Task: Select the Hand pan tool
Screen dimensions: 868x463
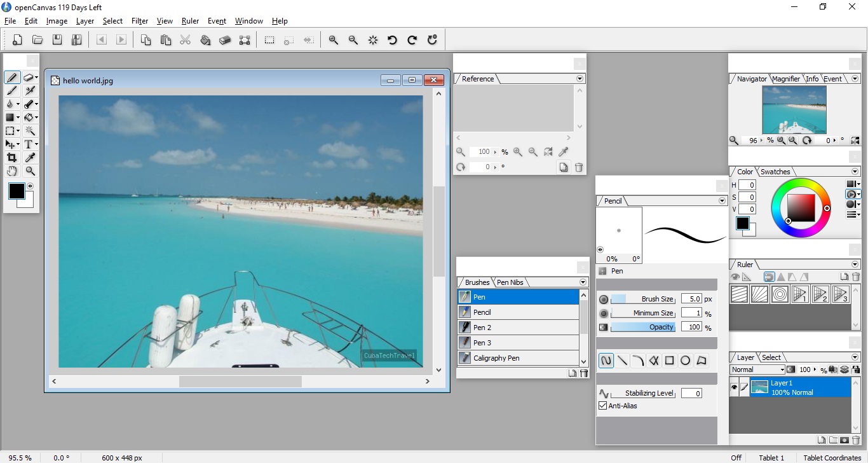Action: click(12, 171)
